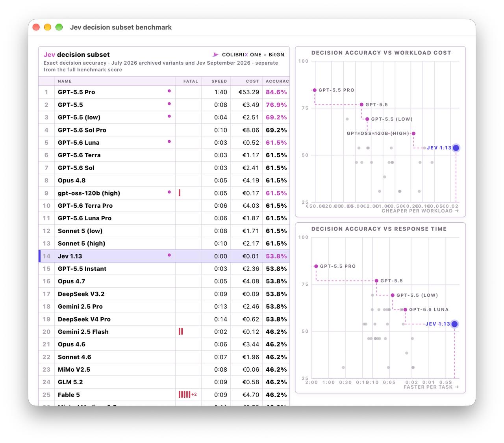
Task: Sort by the FATAL column header
Action: tap(191, 81)
